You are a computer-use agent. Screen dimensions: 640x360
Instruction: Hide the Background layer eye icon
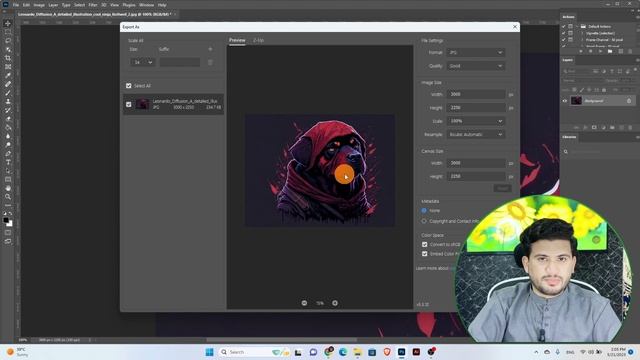tap(565, 101)
